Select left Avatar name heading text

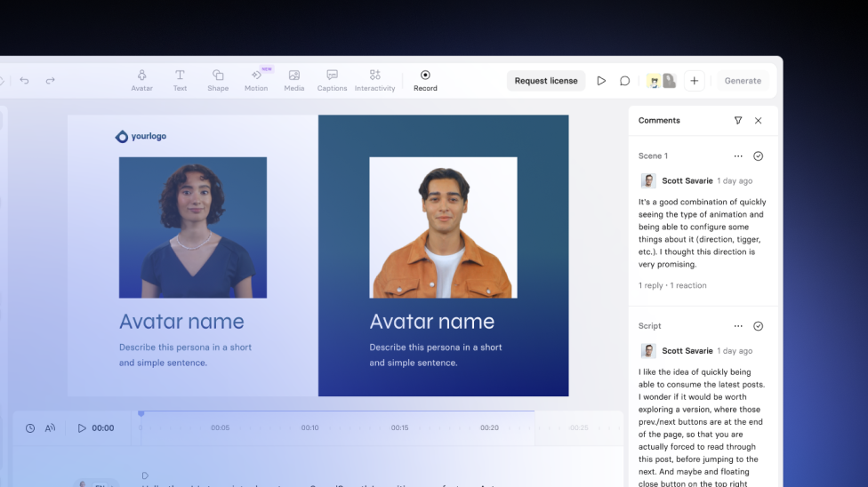181,322
